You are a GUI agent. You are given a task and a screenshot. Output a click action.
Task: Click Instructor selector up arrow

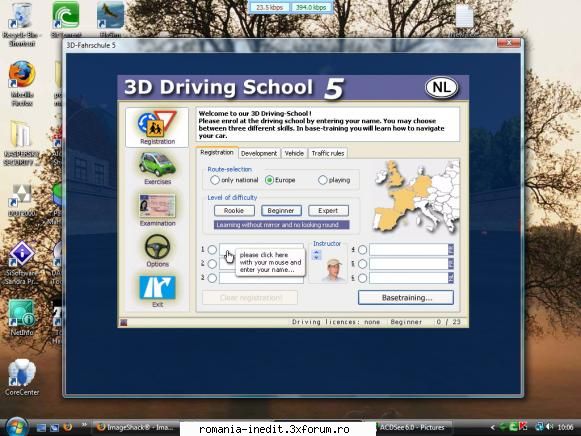coord(316,252)
